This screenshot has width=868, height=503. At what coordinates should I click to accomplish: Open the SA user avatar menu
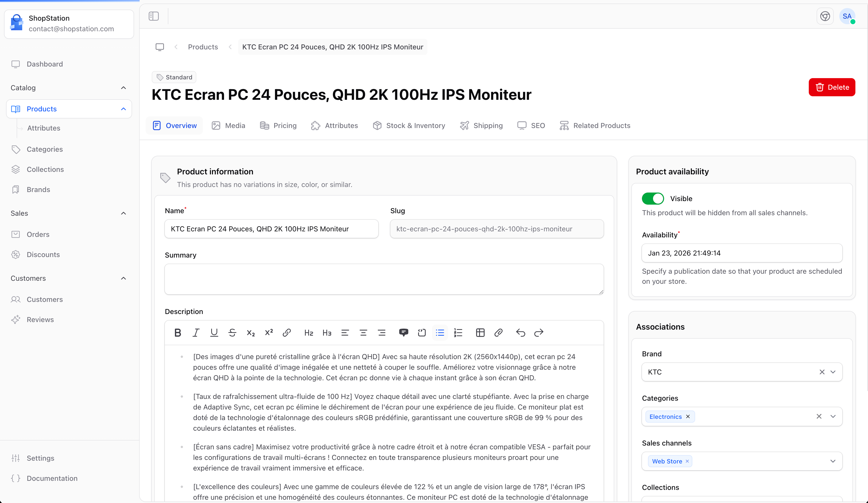point(847,16)
